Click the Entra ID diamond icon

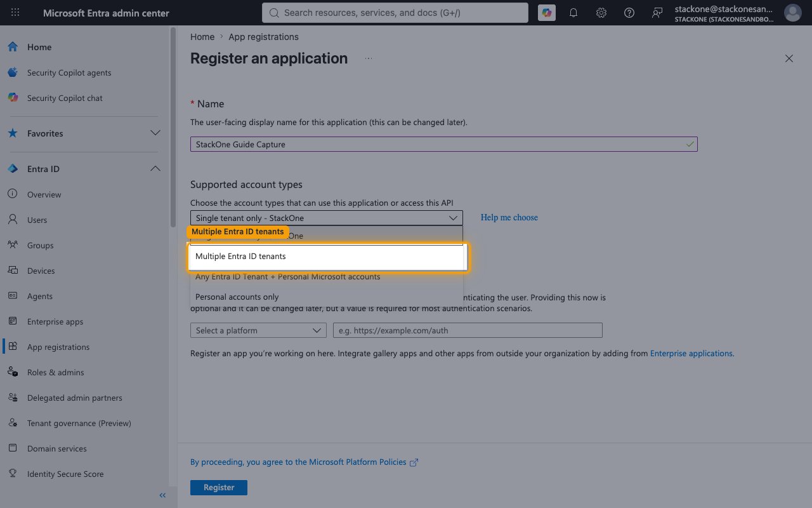coord(13,169)
